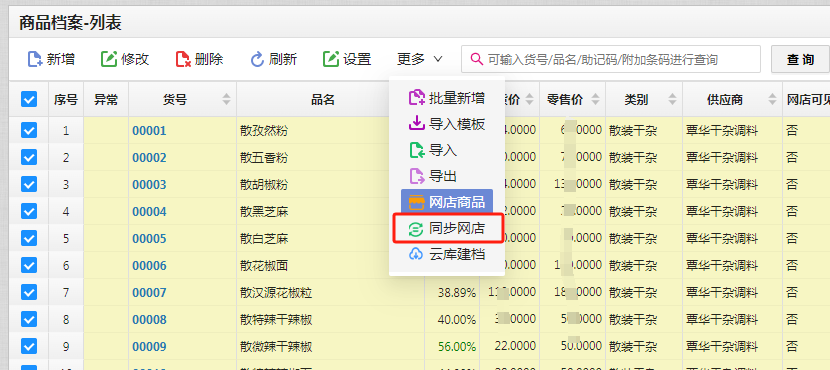Open product link 00004
Screen dimensions: 830x370
pyautogui.click(x=149, y=212)
